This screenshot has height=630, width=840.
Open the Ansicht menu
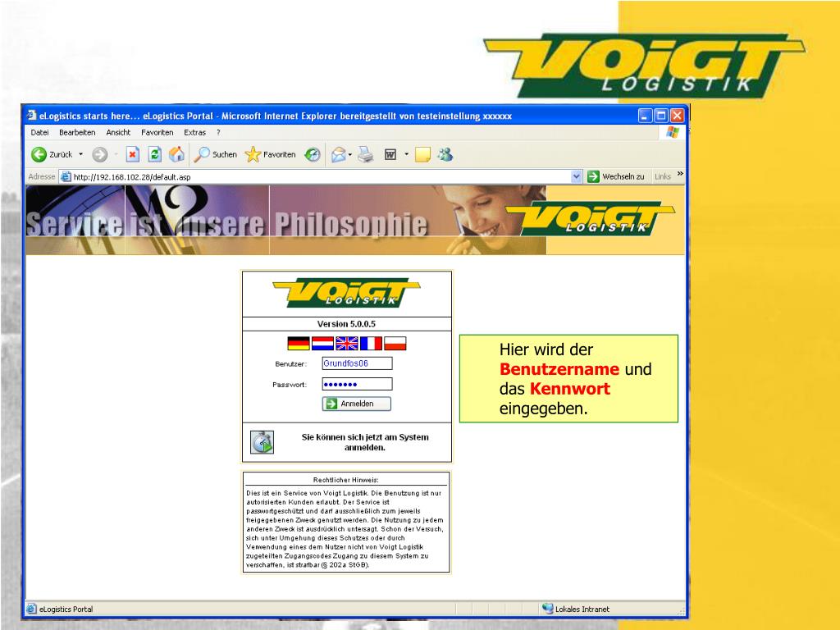(118, 132)
